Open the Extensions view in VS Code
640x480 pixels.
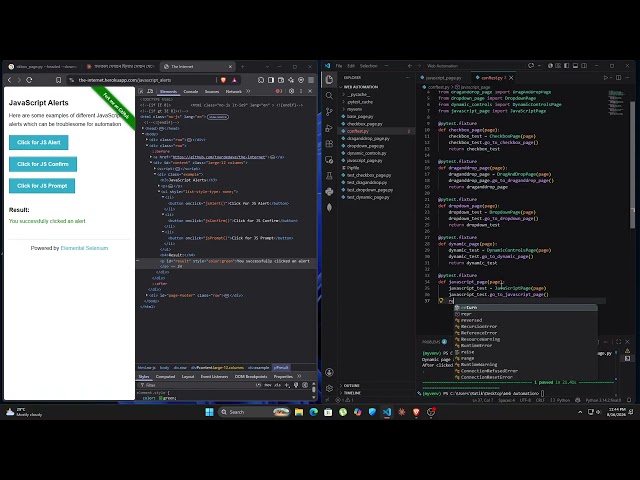[329, 144]
